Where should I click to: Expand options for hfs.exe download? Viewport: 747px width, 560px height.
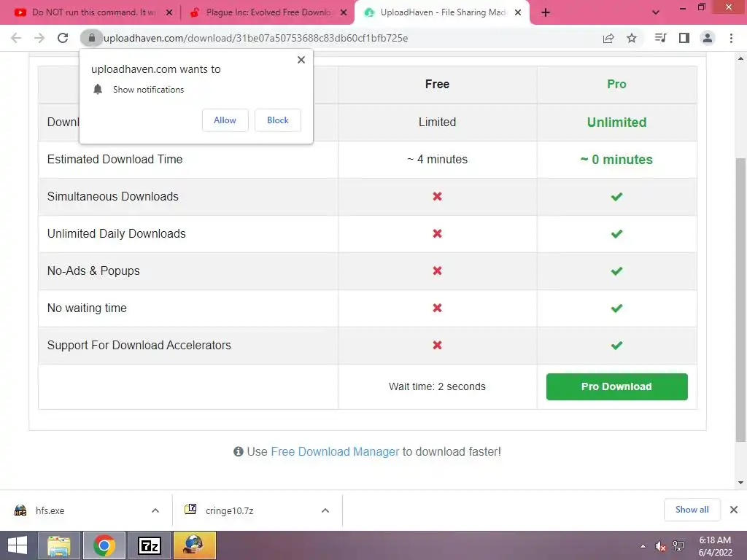(x=155, y=510)
